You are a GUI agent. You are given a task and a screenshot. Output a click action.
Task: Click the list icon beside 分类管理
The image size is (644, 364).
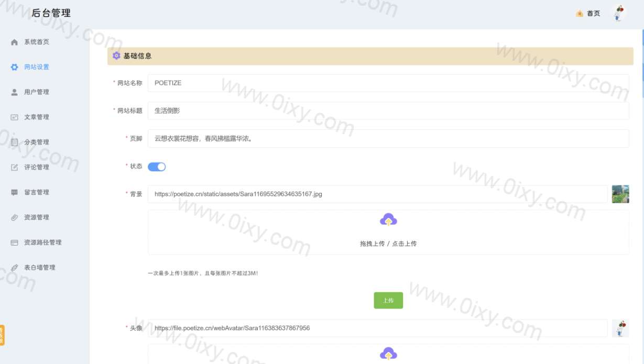coord(15,142)
